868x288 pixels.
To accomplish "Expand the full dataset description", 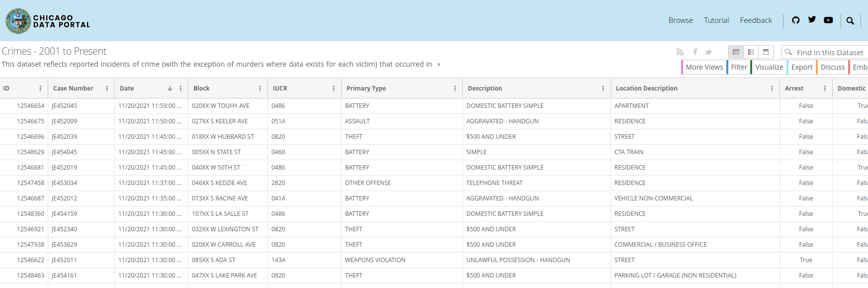I will [x=438, y=64].
